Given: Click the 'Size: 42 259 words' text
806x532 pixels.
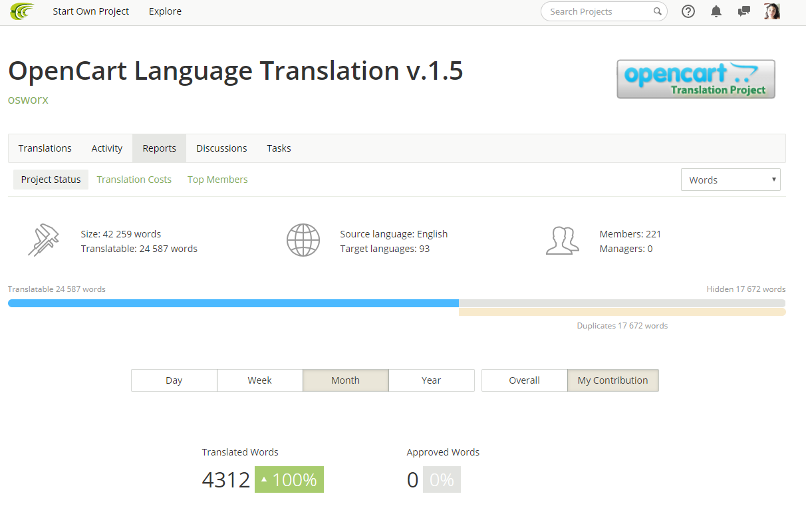Looking at the screenshot, I should tap(121, 234).
